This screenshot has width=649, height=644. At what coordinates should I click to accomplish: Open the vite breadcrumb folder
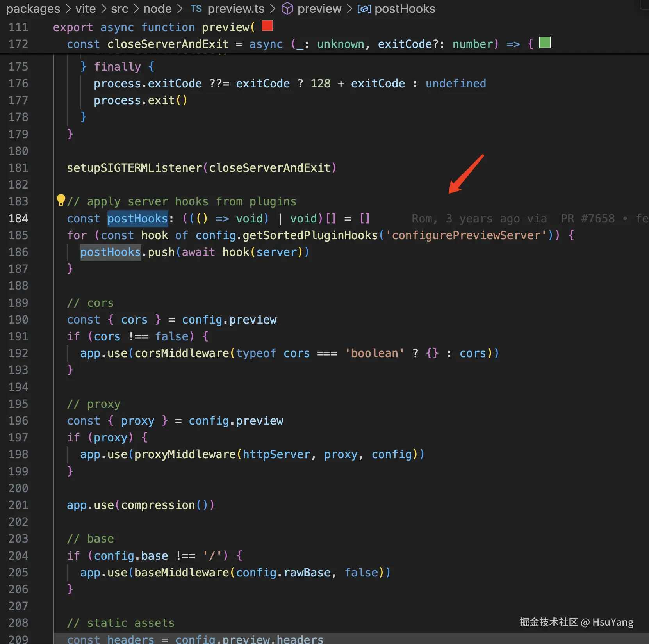point(86,9)
